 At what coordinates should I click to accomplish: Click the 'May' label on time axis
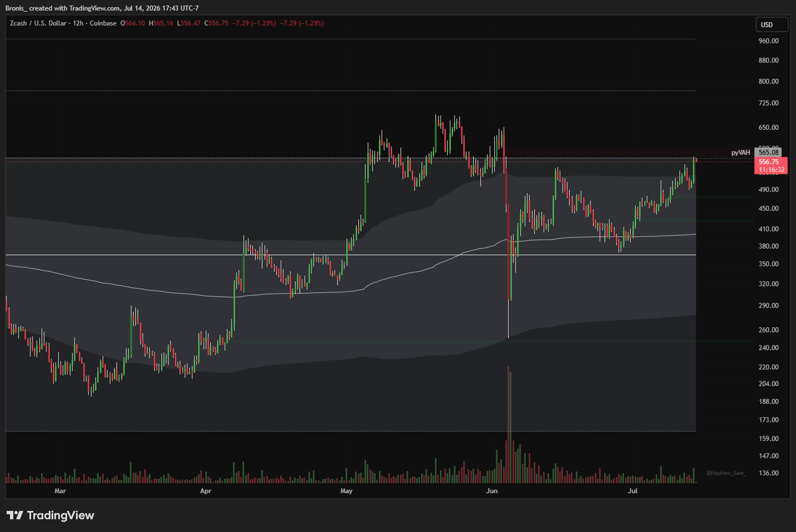346,492
